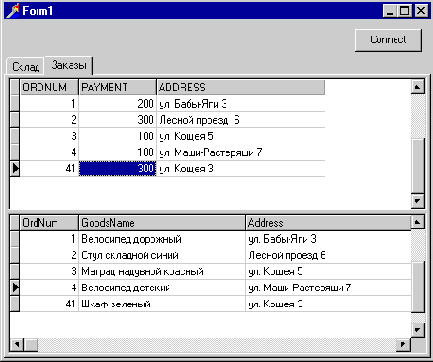Select the highlighted payment cell 300

click(x=117, y=168)
